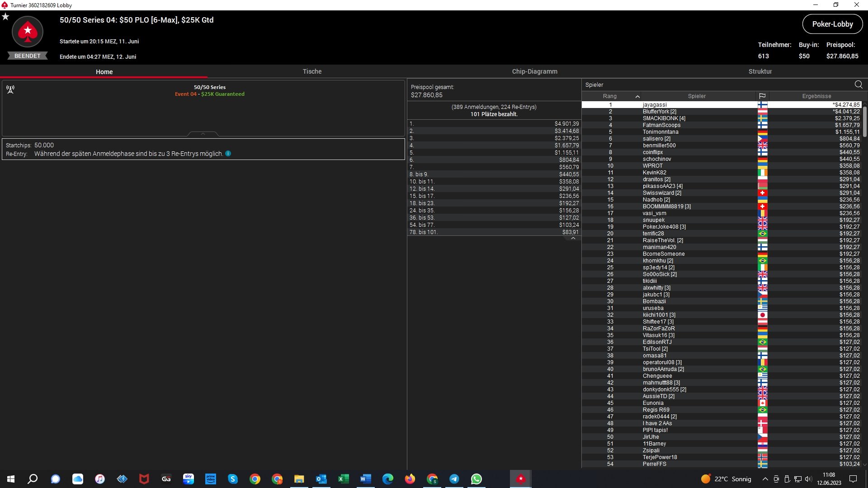Sort players by the flag column header

click(x=762, y=96)
